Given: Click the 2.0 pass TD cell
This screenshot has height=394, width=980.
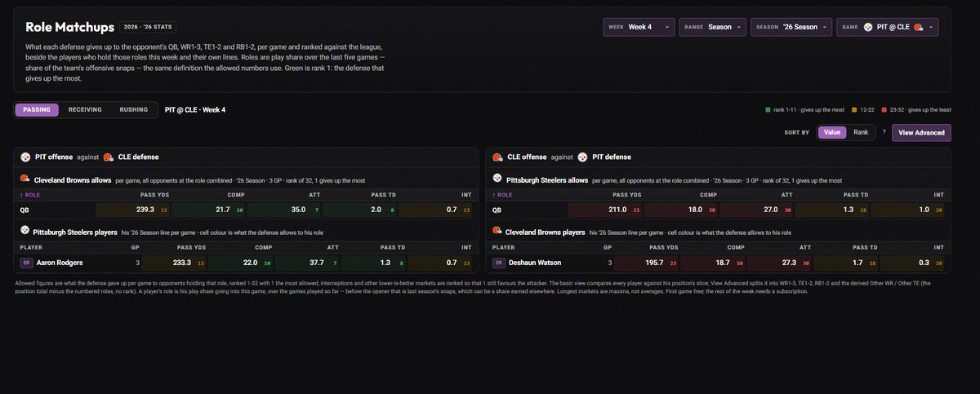Looking at the screenshot, I should click(x=359, y=210).
